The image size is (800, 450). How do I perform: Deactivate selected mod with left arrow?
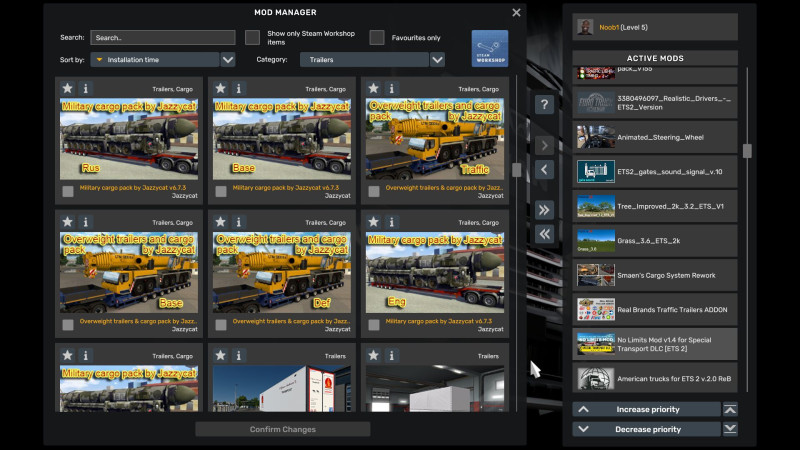544,169
